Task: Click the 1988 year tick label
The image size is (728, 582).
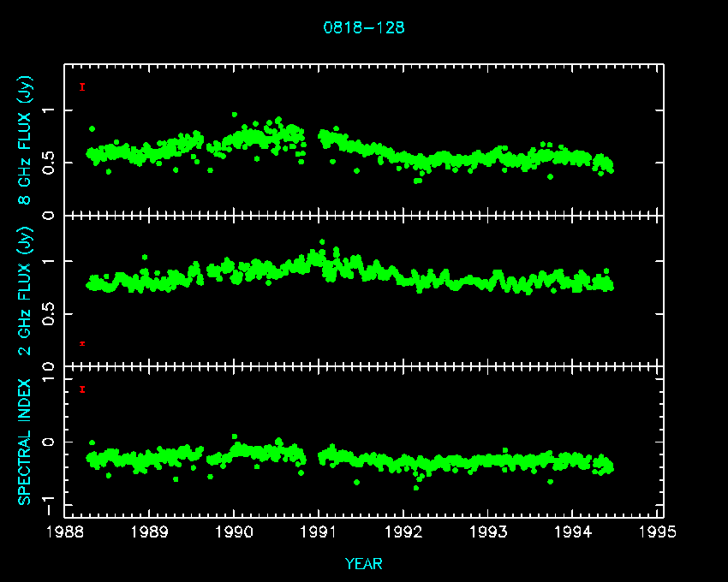Action: (x=65, y=532)
